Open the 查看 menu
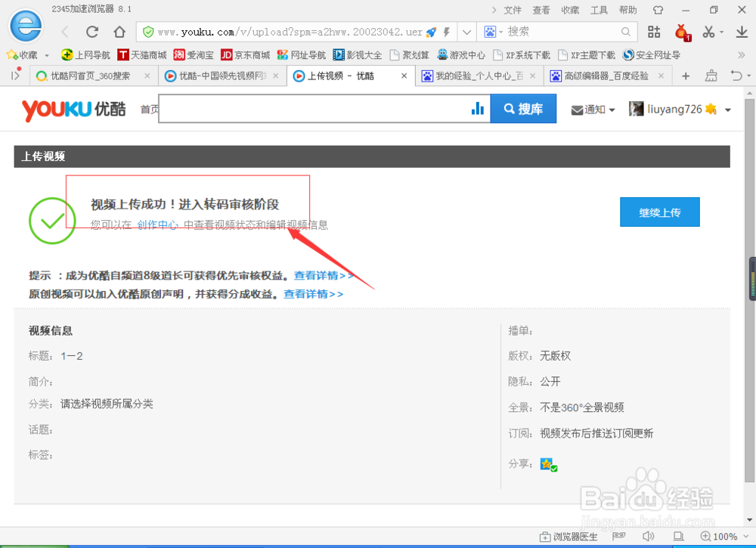Image resolution: width=756 pixels, height=548 pixels. [541, 10]
